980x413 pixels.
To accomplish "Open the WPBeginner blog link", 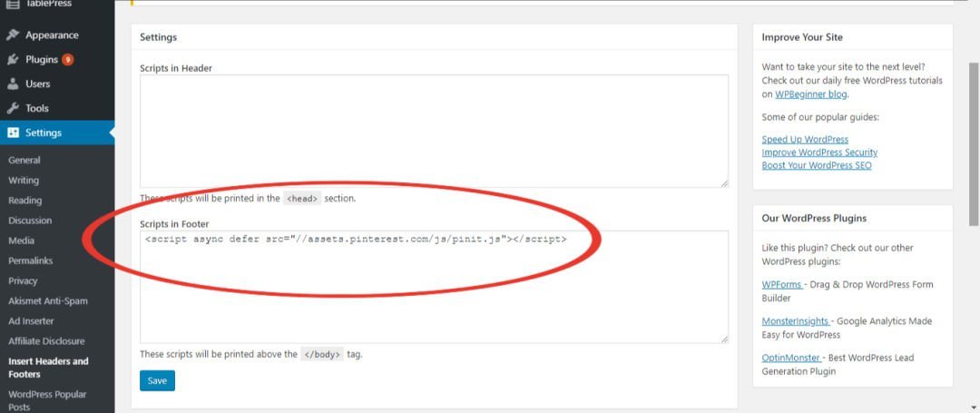I will pos(810,94).
